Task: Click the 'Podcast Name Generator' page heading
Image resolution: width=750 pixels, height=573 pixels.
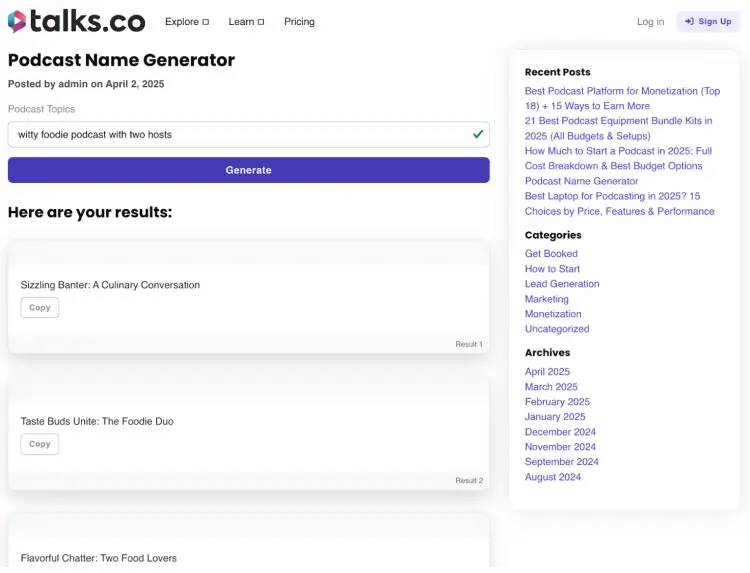Action: (121, 60)
